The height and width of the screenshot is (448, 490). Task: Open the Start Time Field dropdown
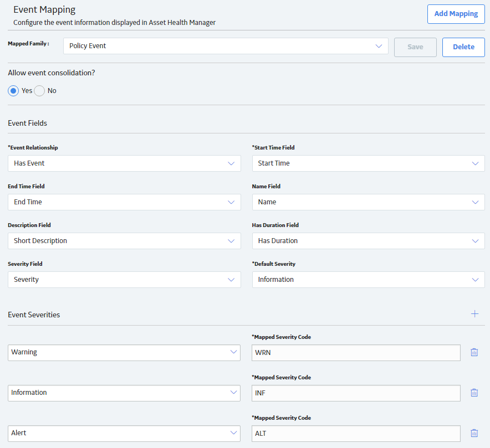coord(369,163)
